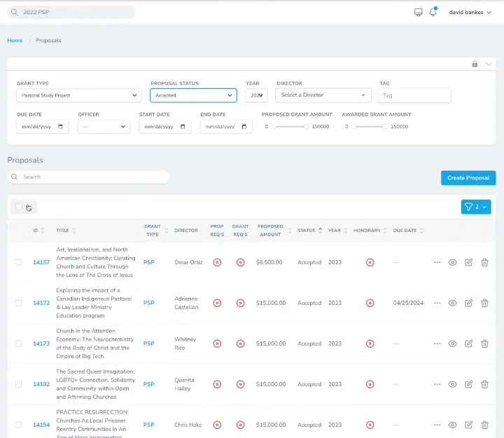Delete proposal 14173 with trash icon
The image size is (504, 438).
pos(484,343)
